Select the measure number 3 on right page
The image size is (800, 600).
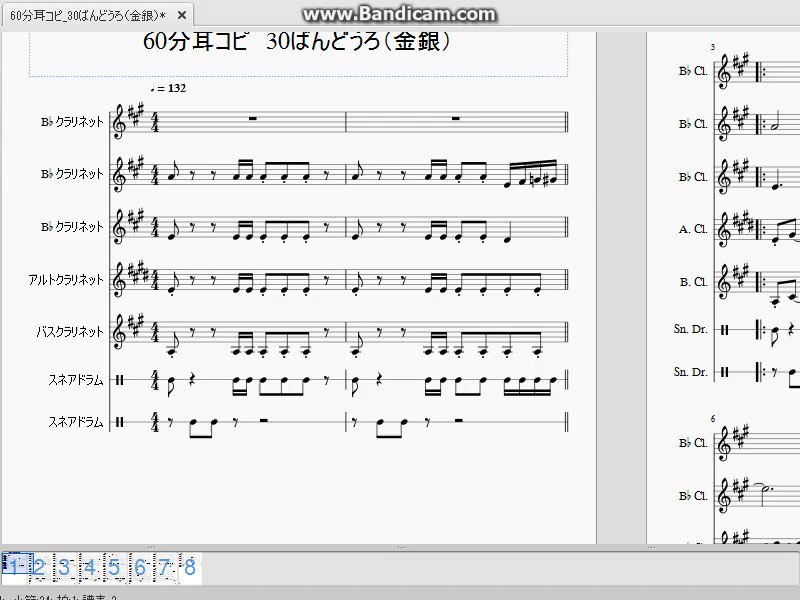713,47
